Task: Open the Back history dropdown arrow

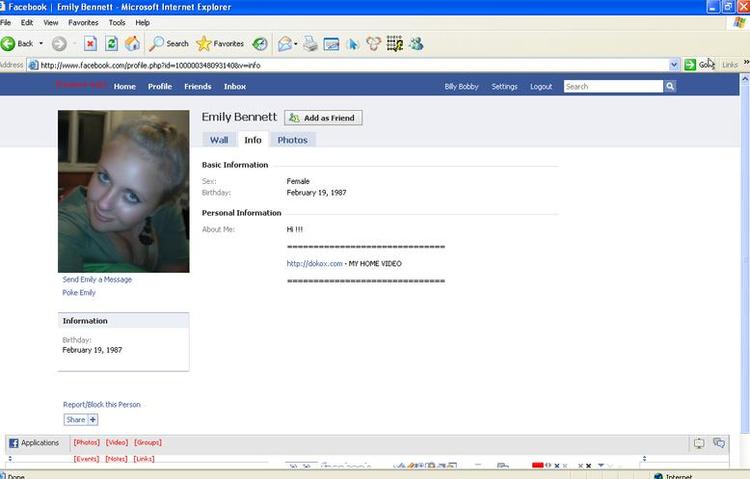Action: click(41, 44)
